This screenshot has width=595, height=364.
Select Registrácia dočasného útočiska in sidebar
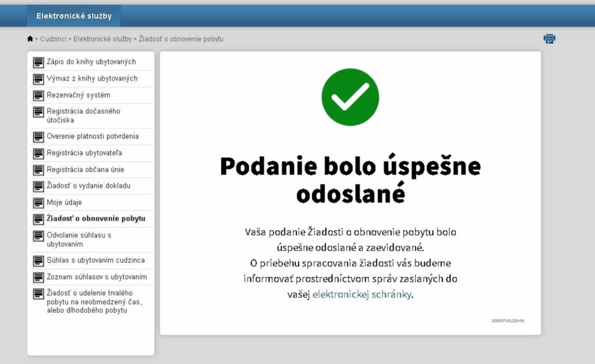(x=83, y=116)
